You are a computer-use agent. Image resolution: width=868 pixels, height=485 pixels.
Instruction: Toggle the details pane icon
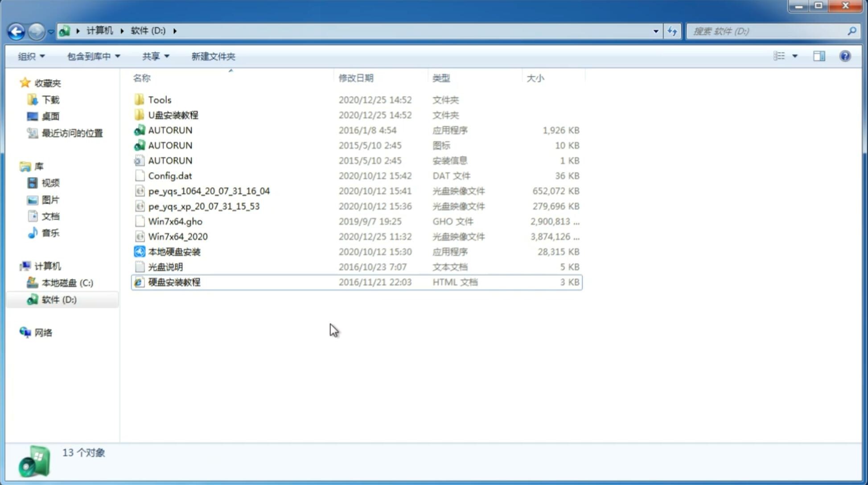(819, 56)
